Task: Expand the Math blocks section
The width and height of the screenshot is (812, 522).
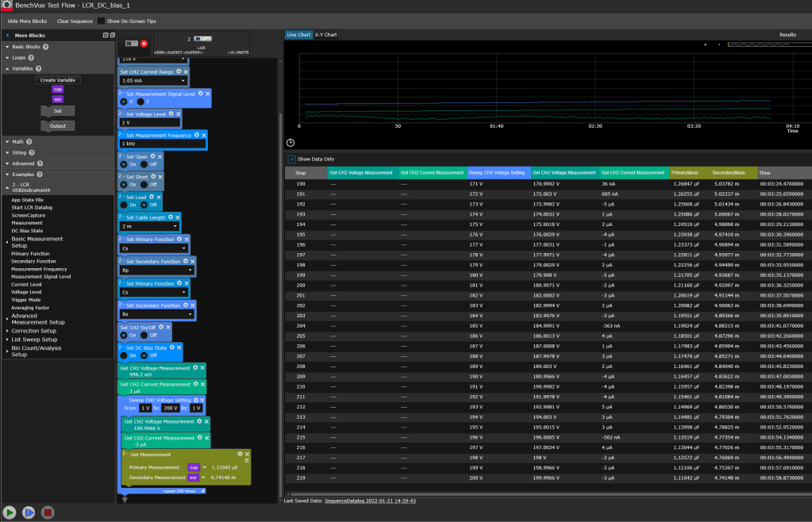Action: pyautogui.click(x=17, y=141)
